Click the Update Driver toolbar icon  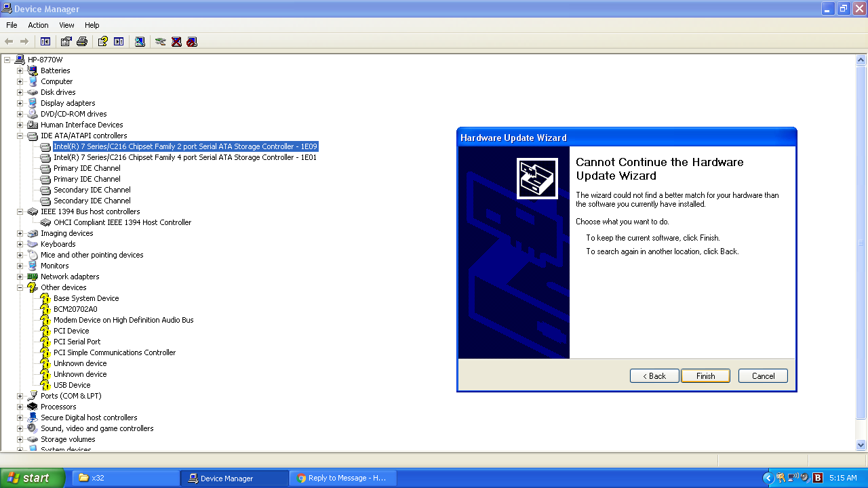(160, 41)
